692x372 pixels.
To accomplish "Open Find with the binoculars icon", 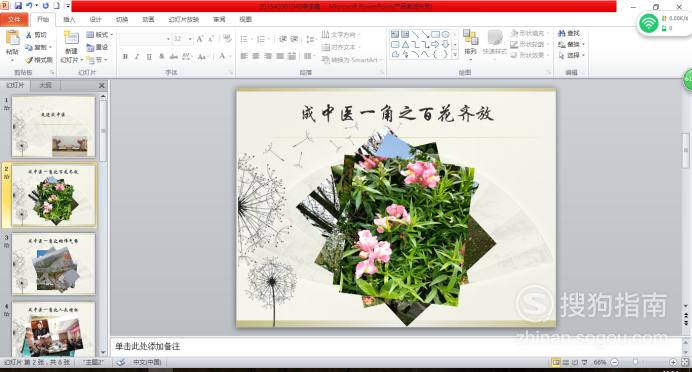I will click(x=562, y=34).
